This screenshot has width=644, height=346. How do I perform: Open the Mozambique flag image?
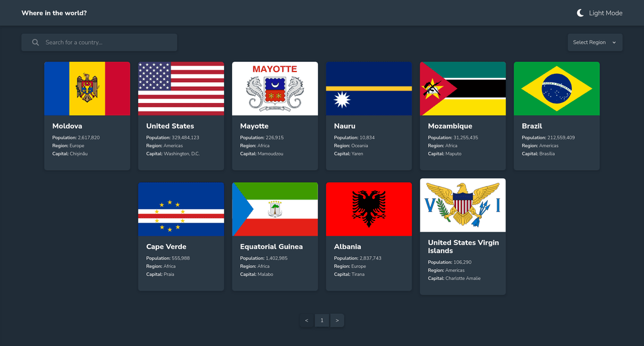tap(463, 89)
